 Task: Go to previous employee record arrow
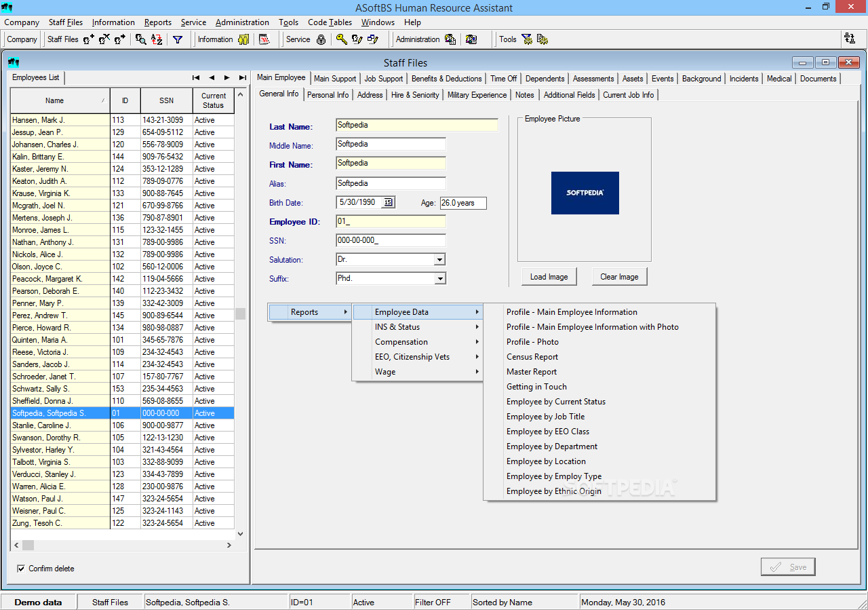(212, 77)
